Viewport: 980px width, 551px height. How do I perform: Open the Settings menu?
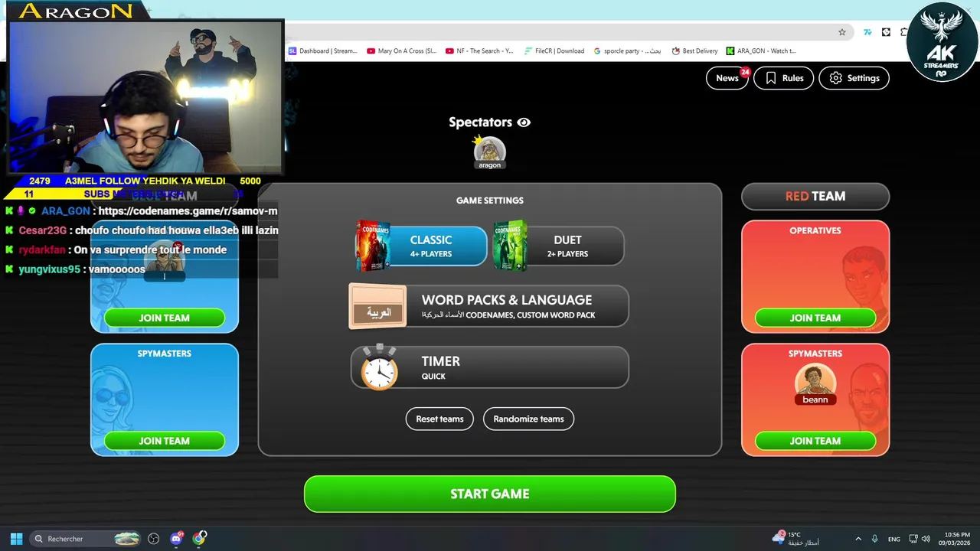(x=854, y=78)
